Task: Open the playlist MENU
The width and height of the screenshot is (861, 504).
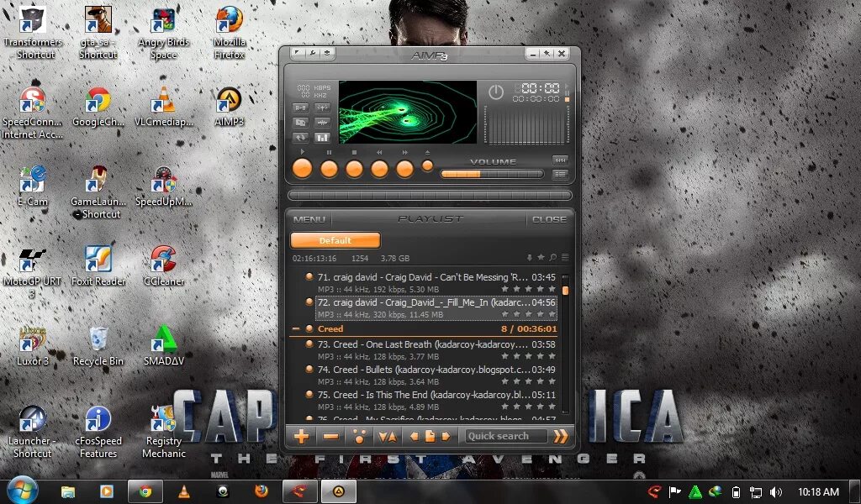Action: click(x=309, y=219)
